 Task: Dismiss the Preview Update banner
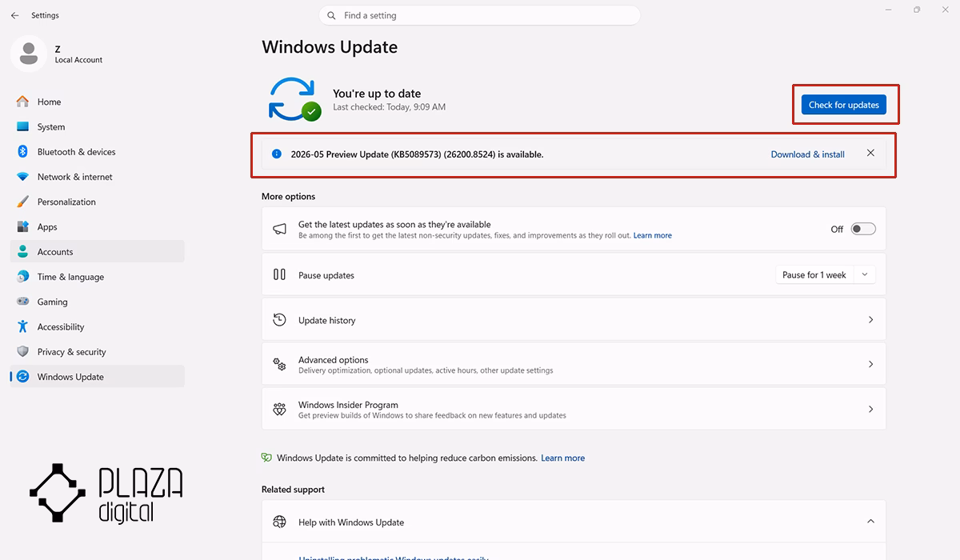(x=870, y=154)
